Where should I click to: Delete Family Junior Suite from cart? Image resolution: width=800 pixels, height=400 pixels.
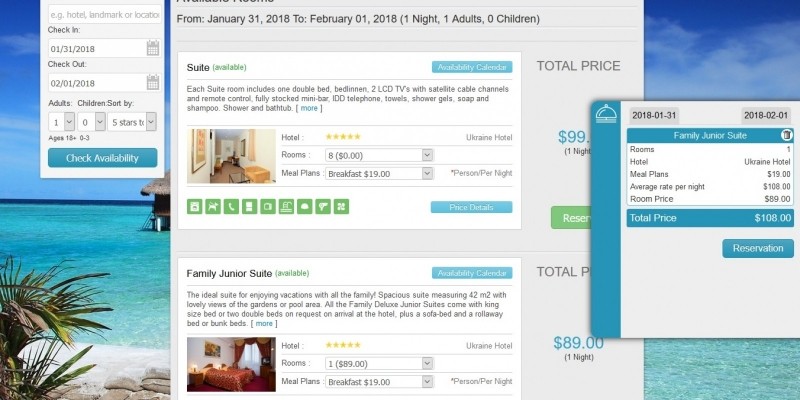[x=786, y=135]
